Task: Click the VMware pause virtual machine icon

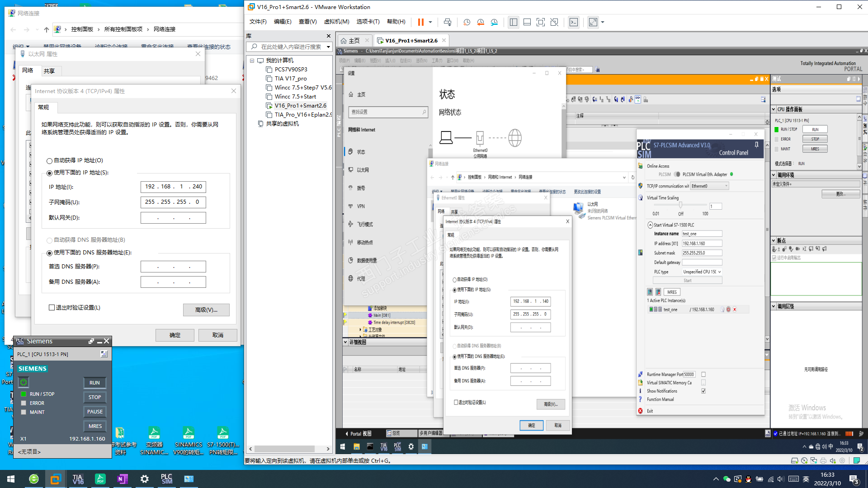Action: point(420,22)
